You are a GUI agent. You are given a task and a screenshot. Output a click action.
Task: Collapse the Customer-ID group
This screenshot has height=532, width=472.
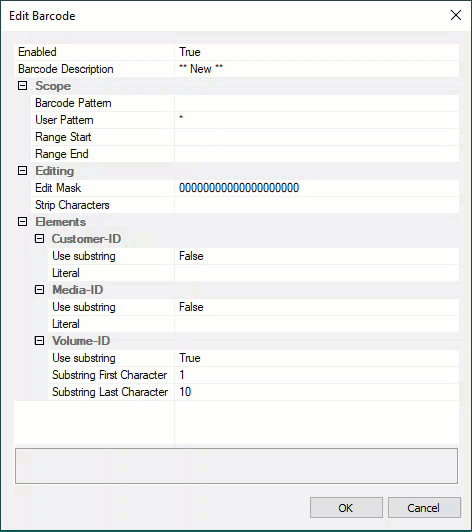[x=39, y=239]
